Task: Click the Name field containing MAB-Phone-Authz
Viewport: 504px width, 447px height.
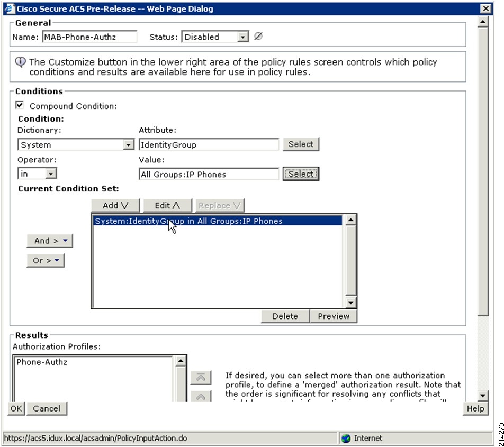Action: point(89,37)
